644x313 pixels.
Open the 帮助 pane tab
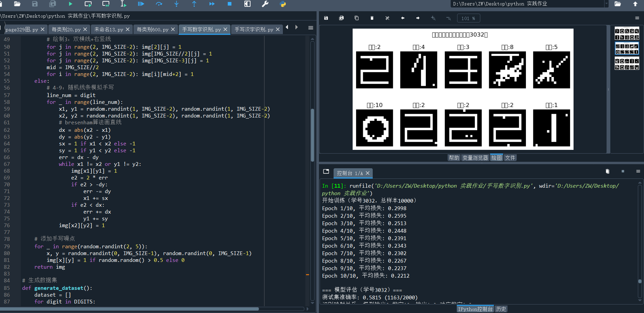tap(454, 158)
